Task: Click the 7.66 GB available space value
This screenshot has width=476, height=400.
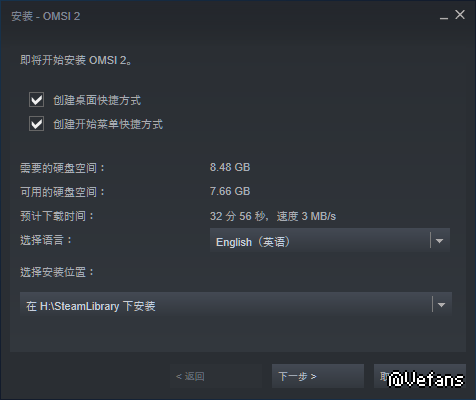Action: point(230,191)
